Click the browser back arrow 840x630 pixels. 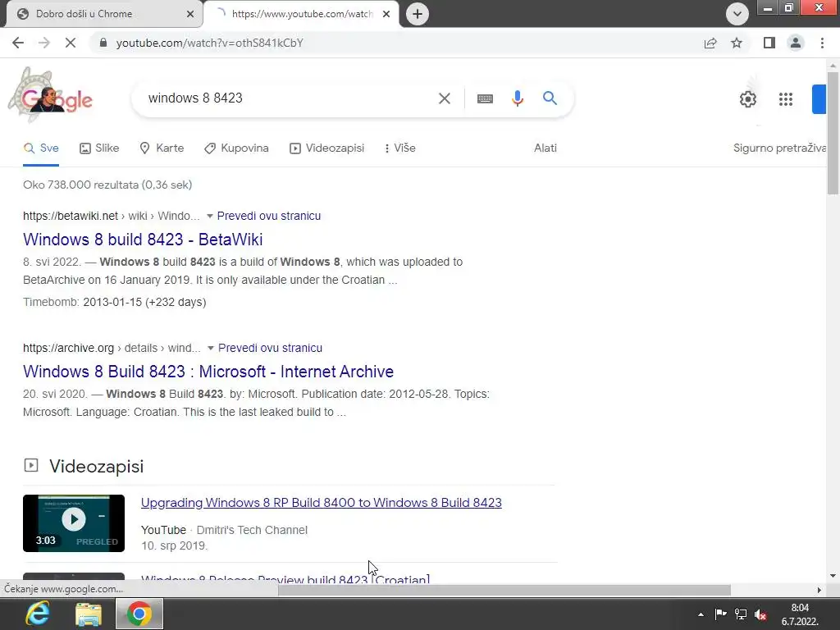click(x=18, y=43)
